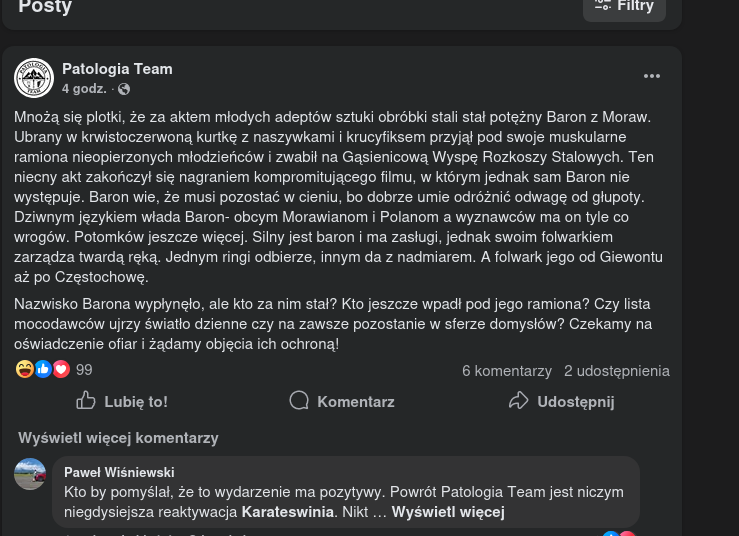Toggle Lubię to! like on post
This screenshot has width=739, height=536.
point(122,402)
